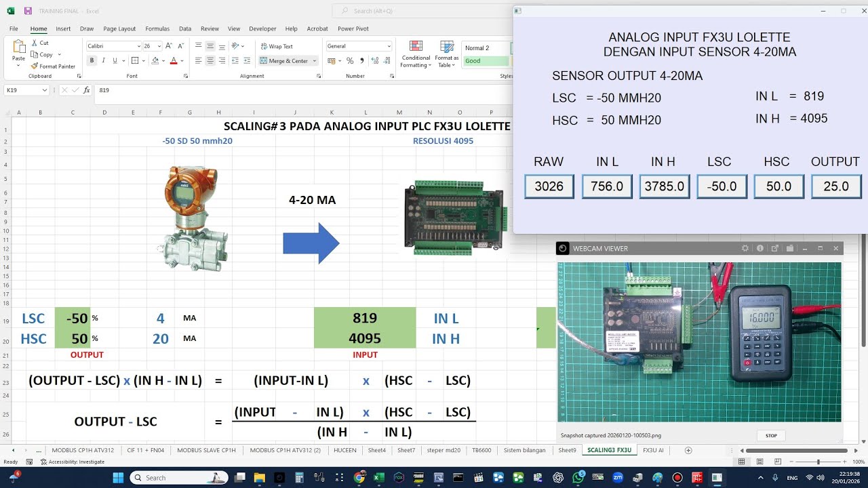Switch to Page Layout view in status bar
868x488 pixels.
click(758, 462)
